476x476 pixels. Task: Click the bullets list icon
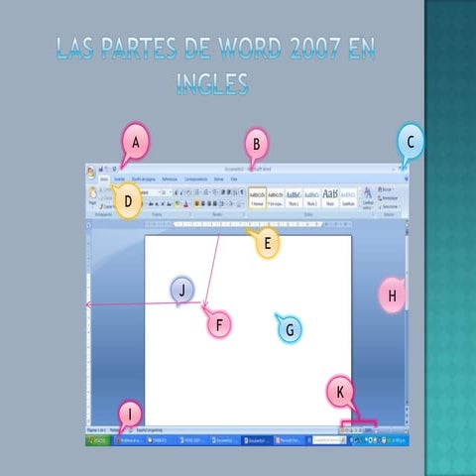196,192
